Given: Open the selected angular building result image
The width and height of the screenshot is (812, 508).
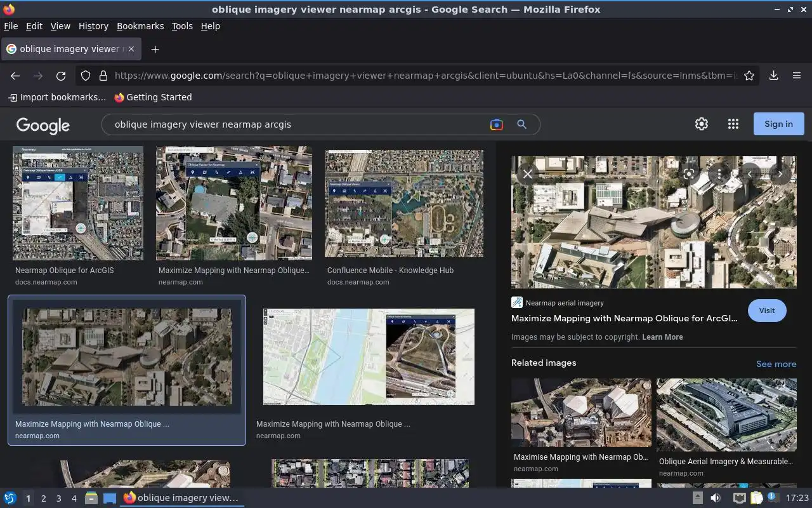Looking at the screenshot, I should (127, 357).
